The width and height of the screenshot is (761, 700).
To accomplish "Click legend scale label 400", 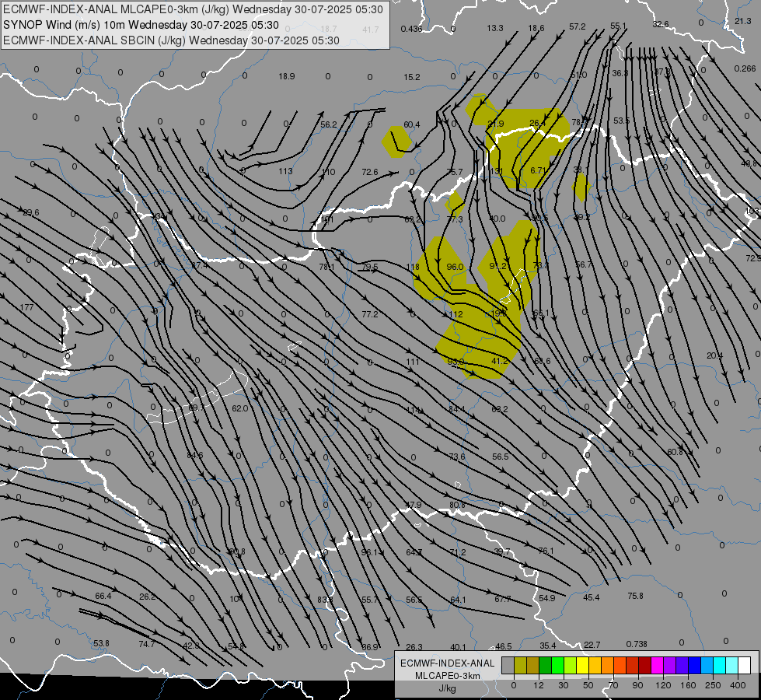I will click(x=738, y=685).
